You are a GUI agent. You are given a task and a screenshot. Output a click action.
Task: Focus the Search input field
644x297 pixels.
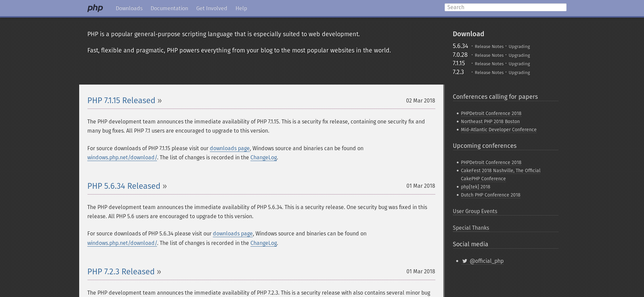coord(505,7)
